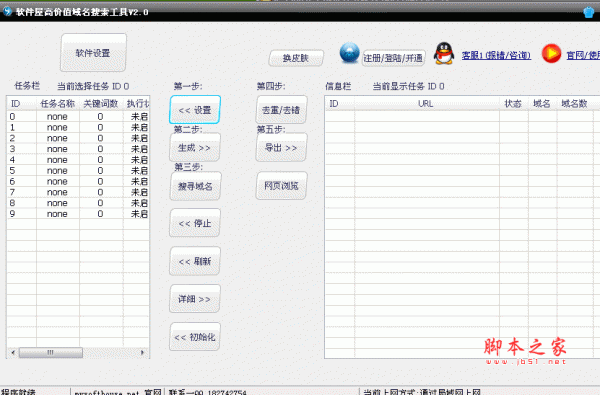Click the 当前选择任务 ID 0 label
Screen dimensions: 600x395
pos(93,87)
